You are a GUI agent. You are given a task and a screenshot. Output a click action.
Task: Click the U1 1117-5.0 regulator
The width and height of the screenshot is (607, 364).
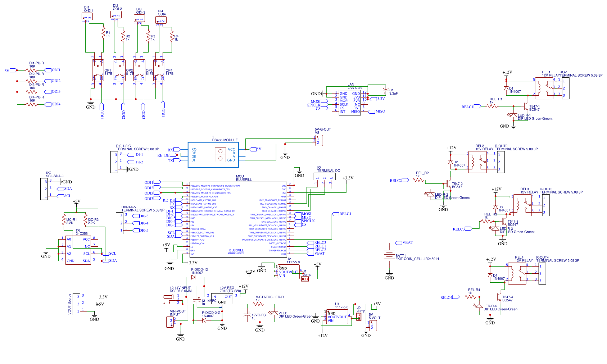pyautogui.click(x=337, y=317)
